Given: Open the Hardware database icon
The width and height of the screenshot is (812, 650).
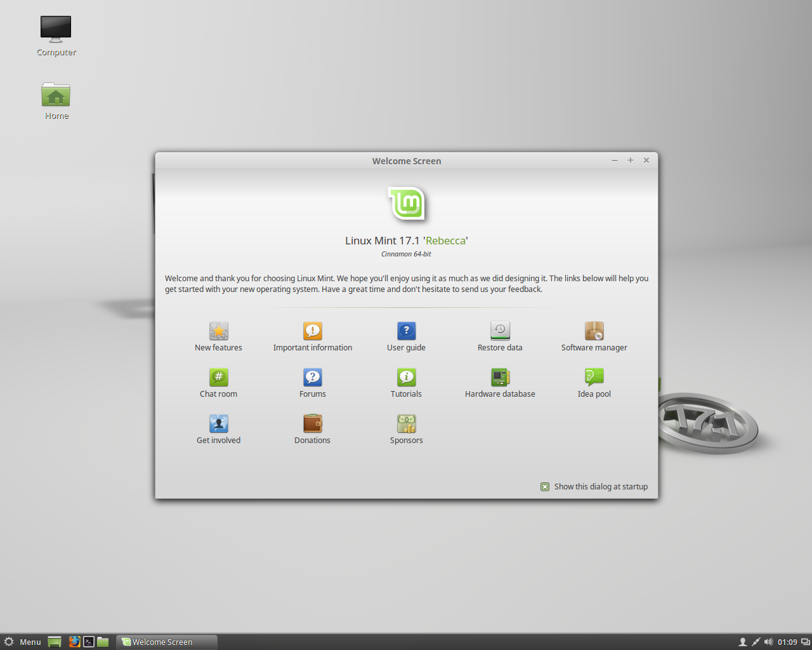Looking at the screenshot, I should pyautogui.click(x=501, y=377).
